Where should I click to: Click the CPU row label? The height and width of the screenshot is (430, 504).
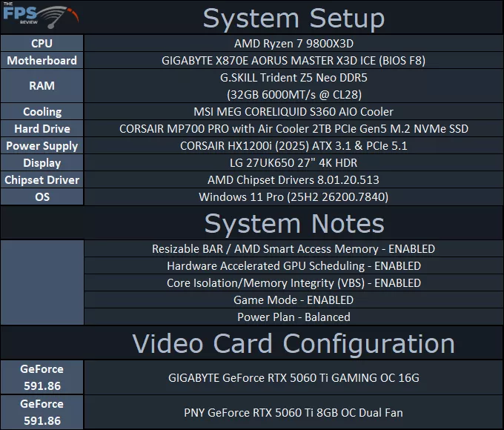(42, 44)
